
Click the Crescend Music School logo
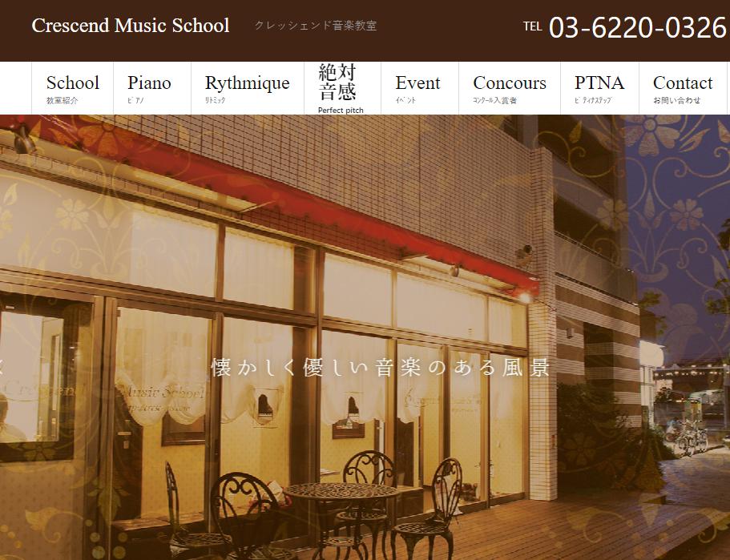[131, 26]
